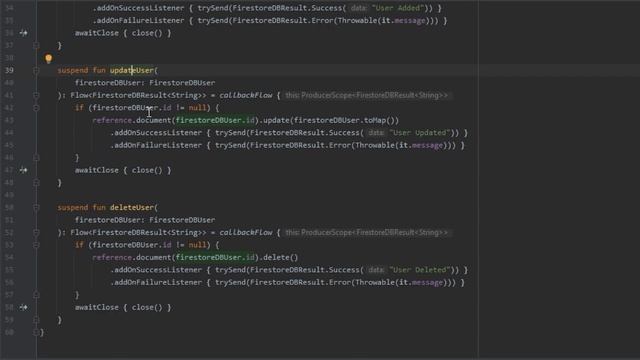
Task: Click the suspend keyword on line 50
Action: pyautogui.click(x=73, y=207)
